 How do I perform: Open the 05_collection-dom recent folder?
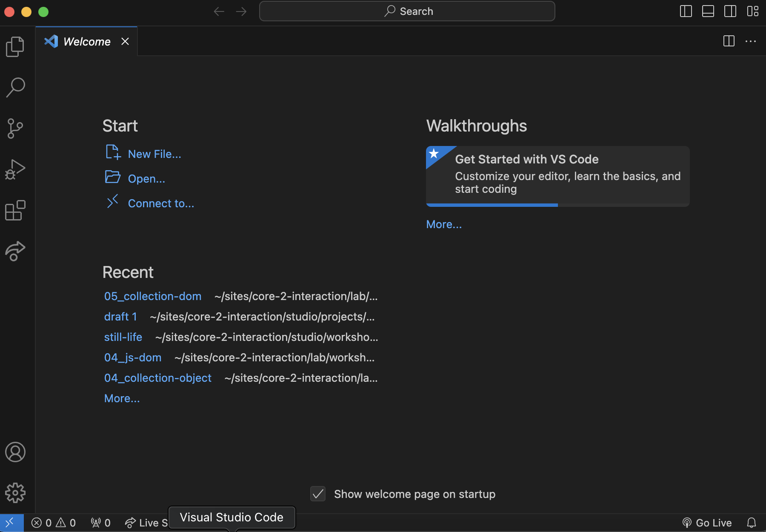tap(153, 296)
